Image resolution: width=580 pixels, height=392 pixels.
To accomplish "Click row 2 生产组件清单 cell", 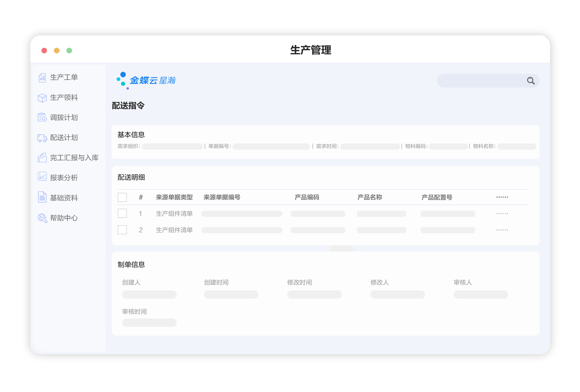I will [174, 230].
